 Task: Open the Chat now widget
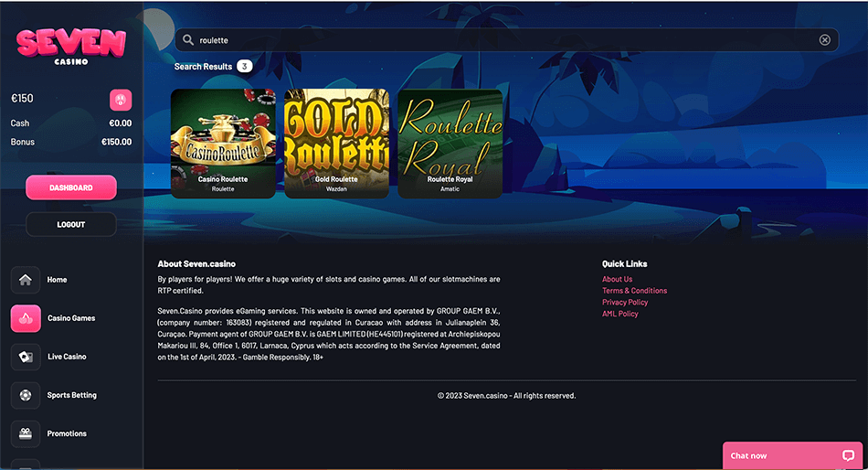793,455
